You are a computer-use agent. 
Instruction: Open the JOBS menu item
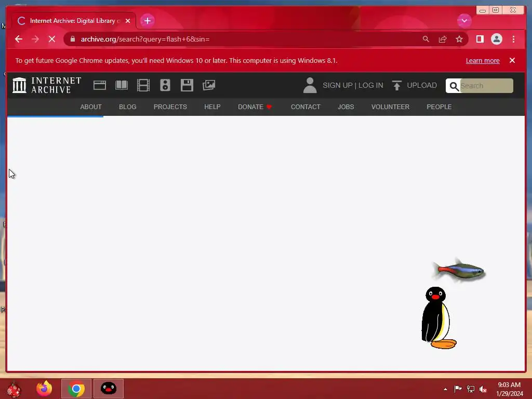tap(345, 107)
